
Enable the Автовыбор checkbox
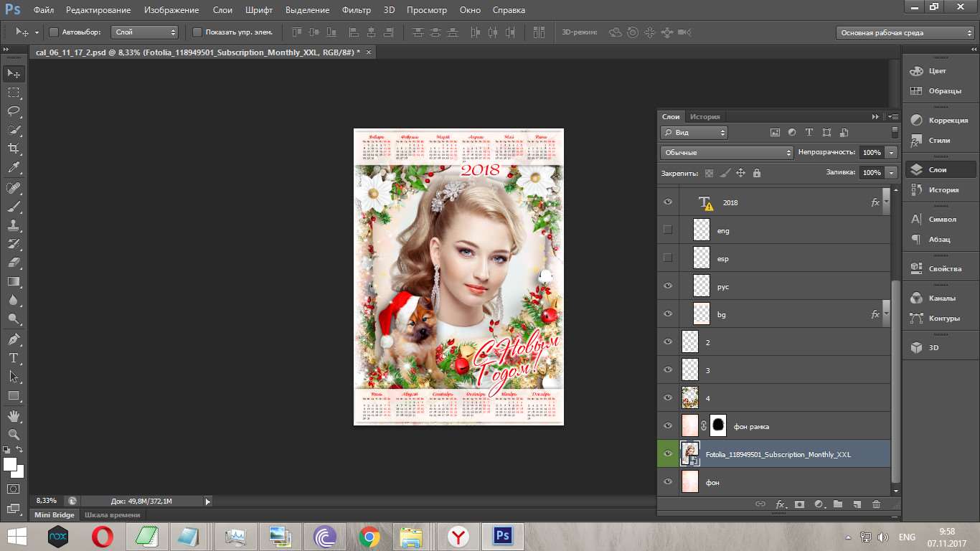pyautogui.click(x=54, y=32)
